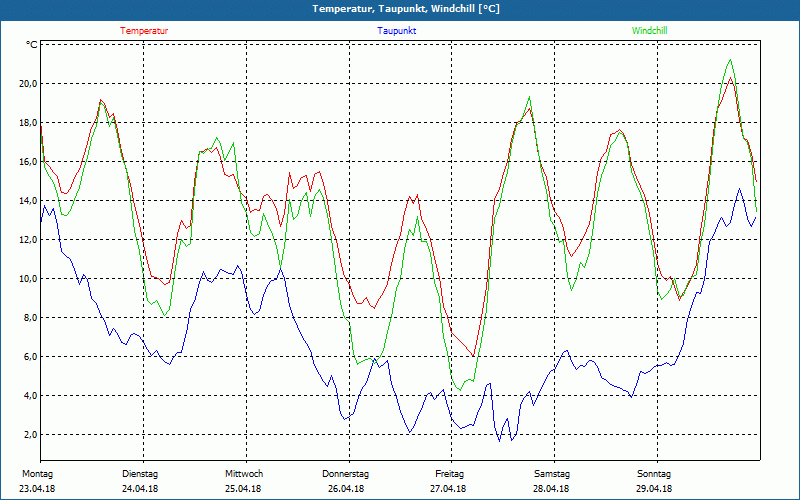Click the 12,0 y-axis value
Viewport: 800px width, 500px height.
pyautogui.click(x=29, y=240)
